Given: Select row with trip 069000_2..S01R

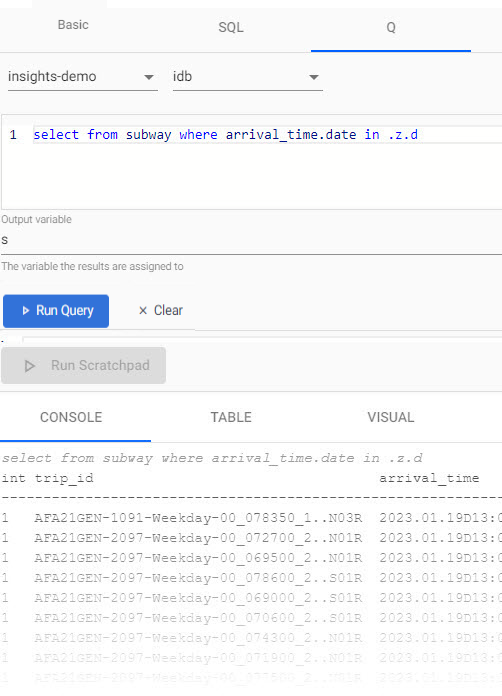Looking at the screenshot, I should (251, 598).
